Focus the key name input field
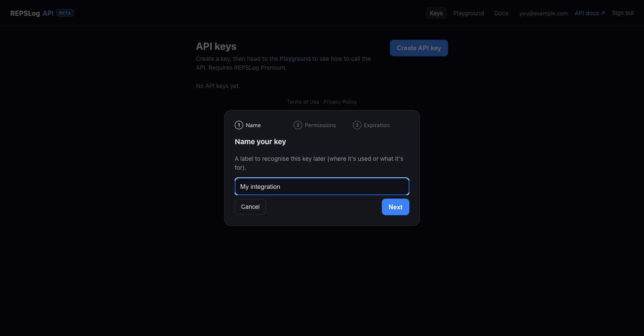644x336 pixels. [322, 186]
